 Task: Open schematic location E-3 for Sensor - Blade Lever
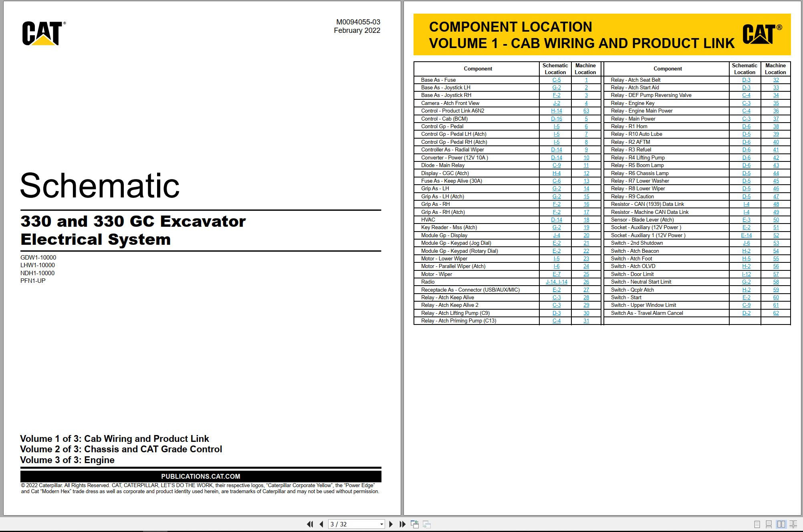pyautogui.click(x=746, y=220)
